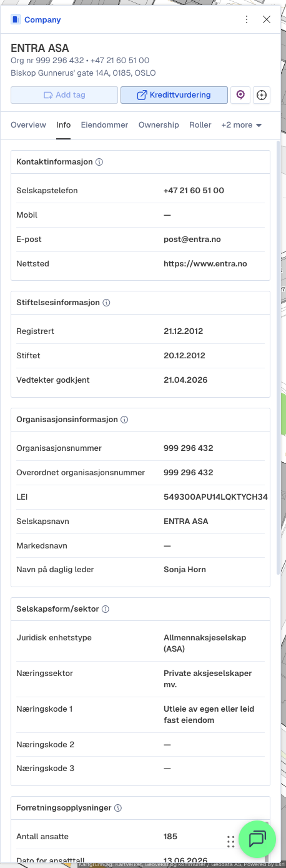Click the crosshair locate icon
The height and width of the screenshot is (868, 286).
coord(262,95)
